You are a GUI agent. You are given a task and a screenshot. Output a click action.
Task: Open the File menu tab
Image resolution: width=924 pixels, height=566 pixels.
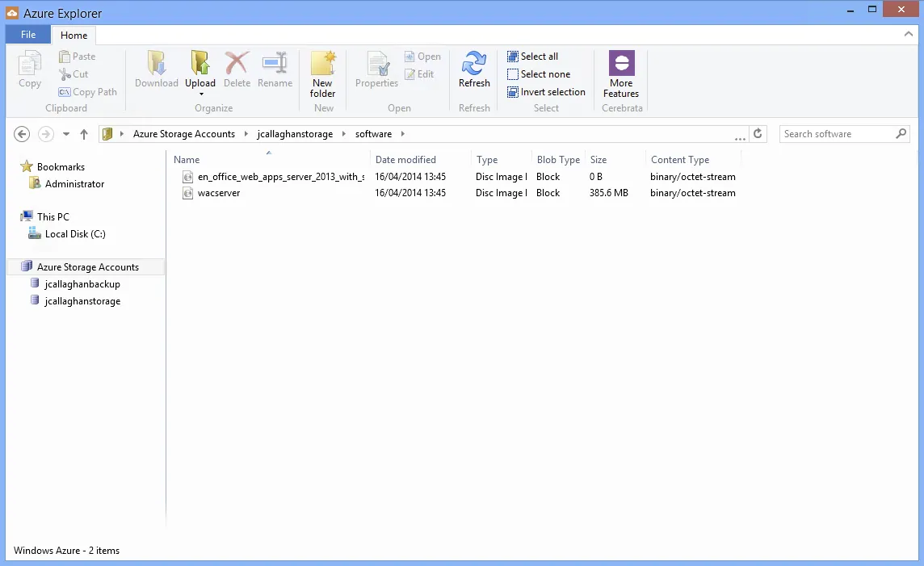pyautogui.click(x=28, y=35)
